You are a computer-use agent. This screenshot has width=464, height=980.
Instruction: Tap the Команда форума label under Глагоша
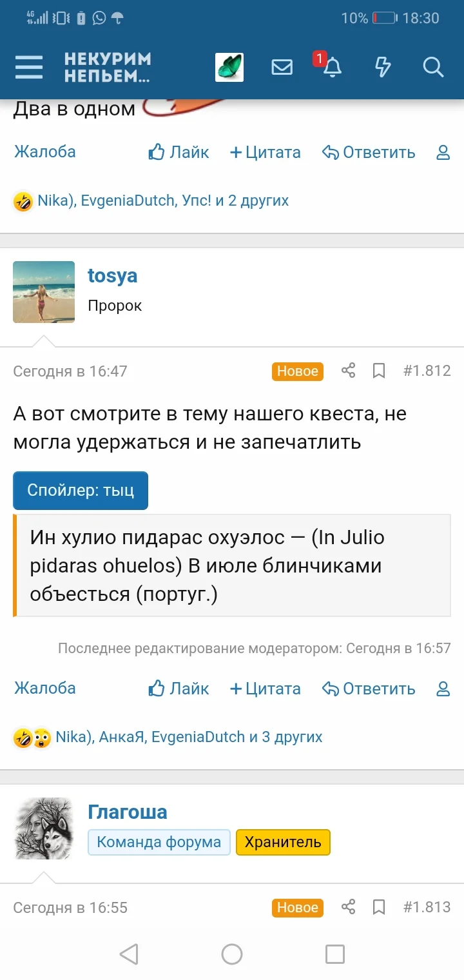pos(159,842)
